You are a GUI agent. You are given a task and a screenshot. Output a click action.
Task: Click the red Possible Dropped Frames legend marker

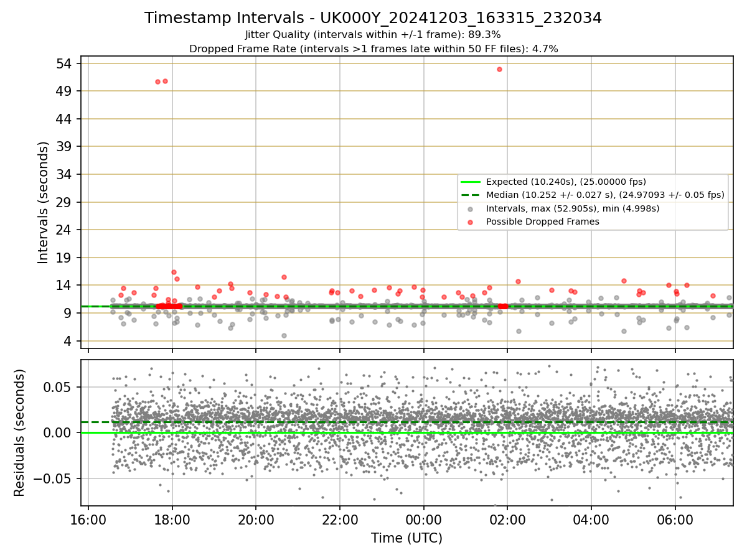(x=471, y=222)
